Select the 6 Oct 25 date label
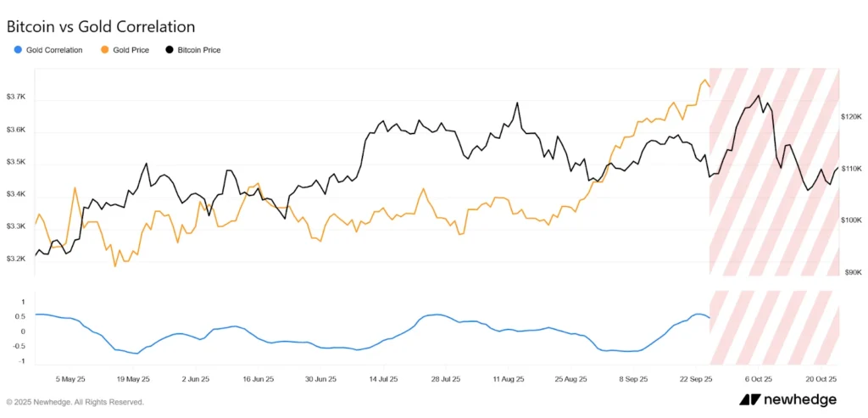The image size is (868, 418). pos(759,379)
